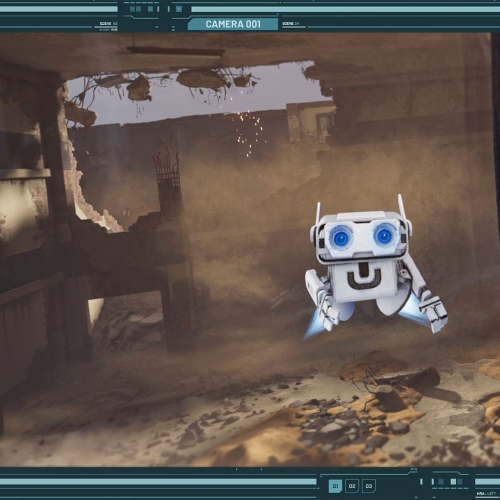This screenshot has width=500, height=500.
Task: Select camera preset 01
Action: coord(335,486)
